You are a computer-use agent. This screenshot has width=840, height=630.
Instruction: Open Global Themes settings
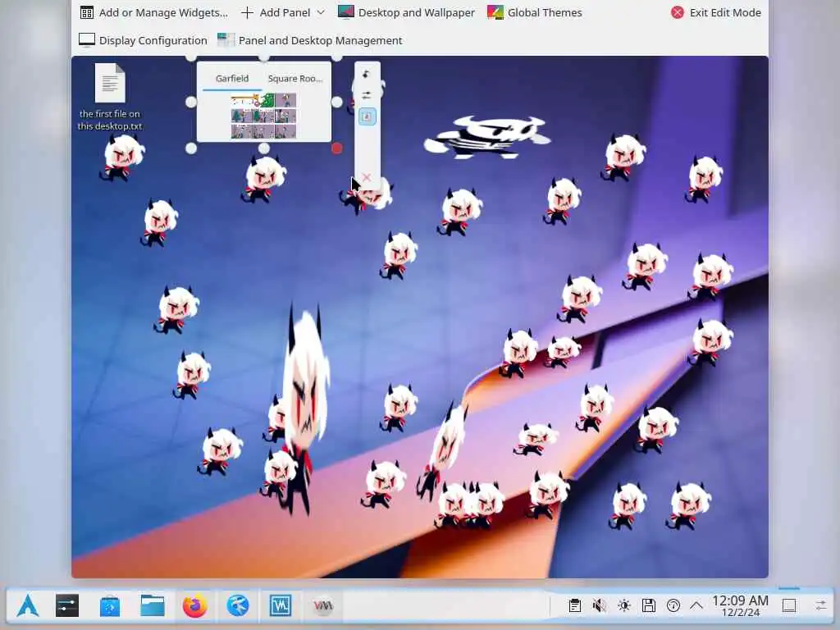point(534,12)
